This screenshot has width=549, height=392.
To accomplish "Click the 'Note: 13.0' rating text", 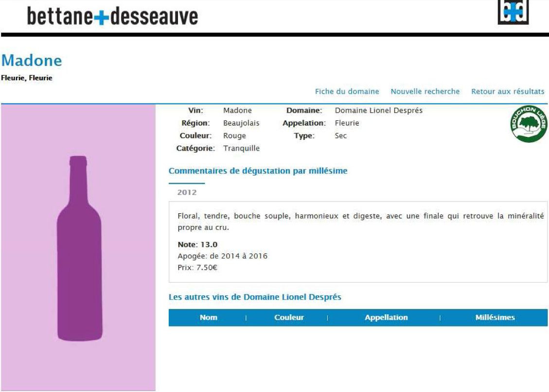I will coord(197,244).
